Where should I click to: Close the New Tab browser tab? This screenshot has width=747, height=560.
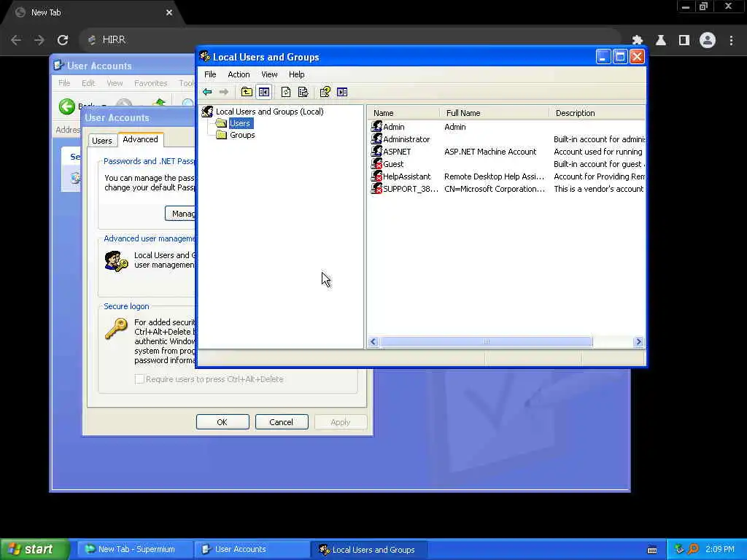click(169, 12)
